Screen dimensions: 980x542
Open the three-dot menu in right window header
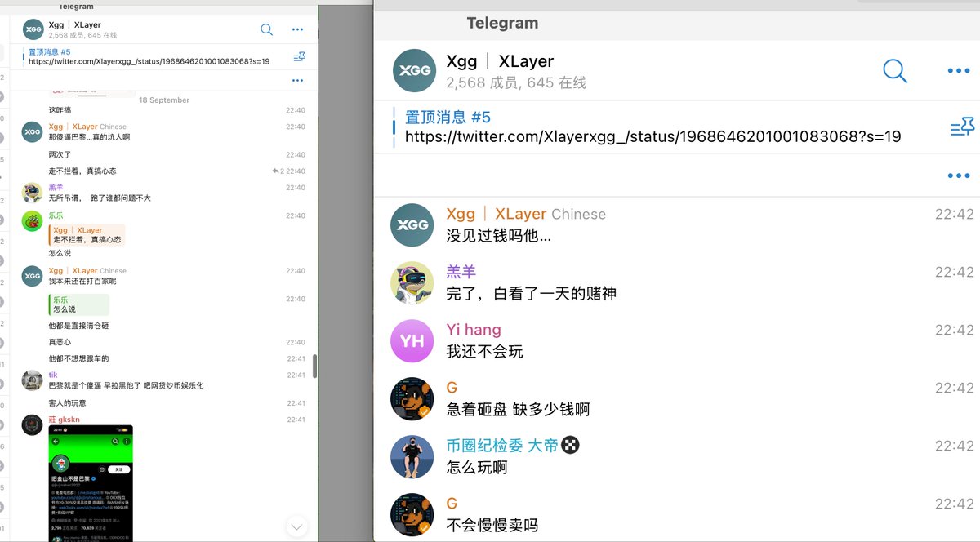[958, 71]
